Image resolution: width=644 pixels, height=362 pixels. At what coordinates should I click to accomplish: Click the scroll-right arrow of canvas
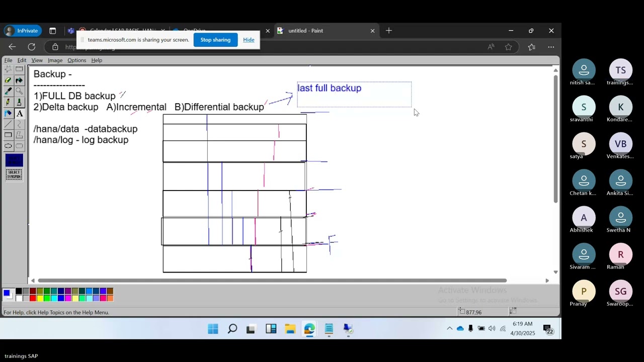(x=547, y=281)
